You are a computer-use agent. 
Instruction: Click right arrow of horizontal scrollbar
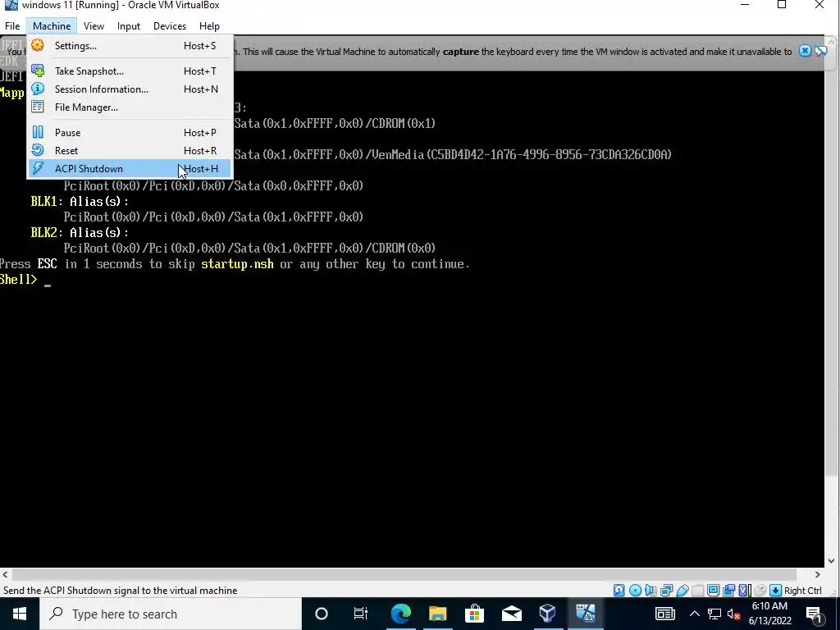pyautogui.click(x=818, y=574)
